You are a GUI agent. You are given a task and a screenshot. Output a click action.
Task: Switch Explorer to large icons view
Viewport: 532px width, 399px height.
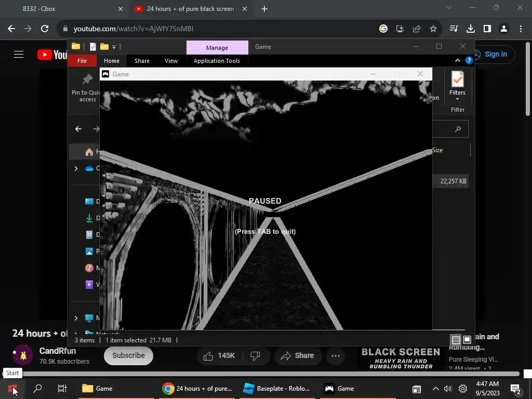point(467,340)
